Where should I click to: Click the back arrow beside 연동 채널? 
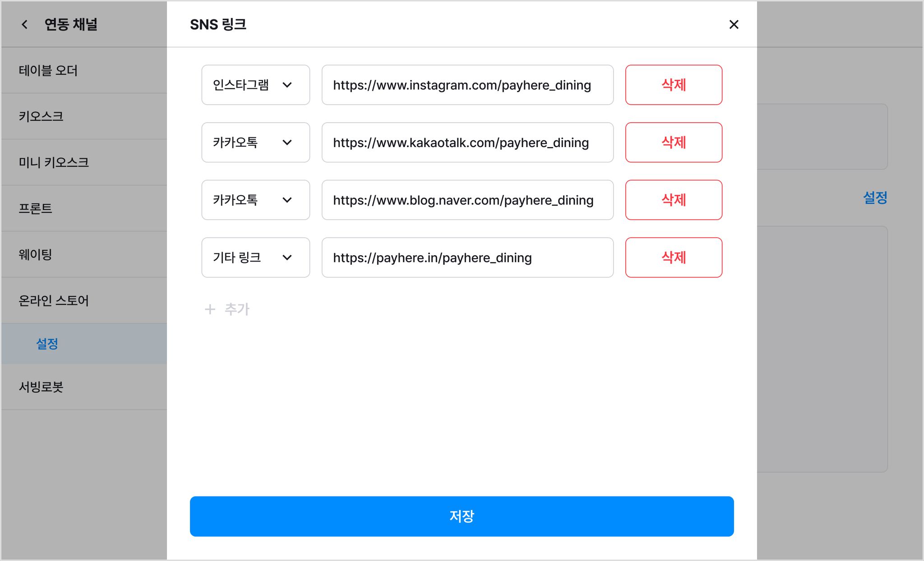(25, 24)
